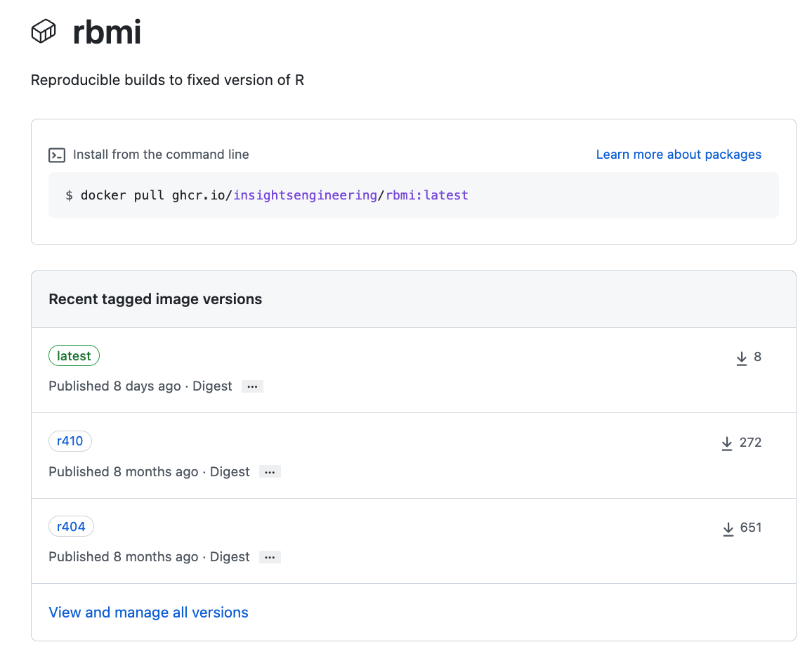
Task: Click the download icon for the latest tag
Action: [x=741, y=358]
